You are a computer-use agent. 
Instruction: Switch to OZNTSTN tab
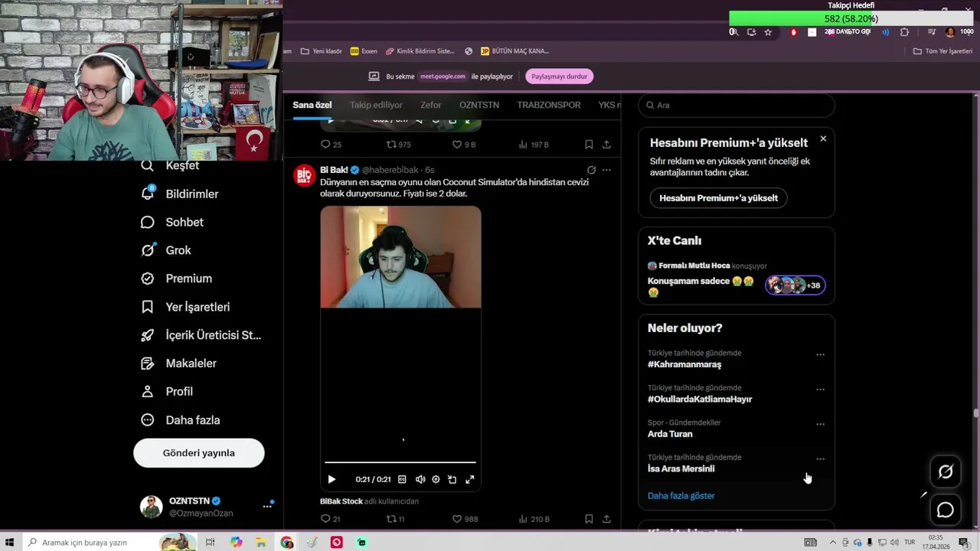coord(479,105)
